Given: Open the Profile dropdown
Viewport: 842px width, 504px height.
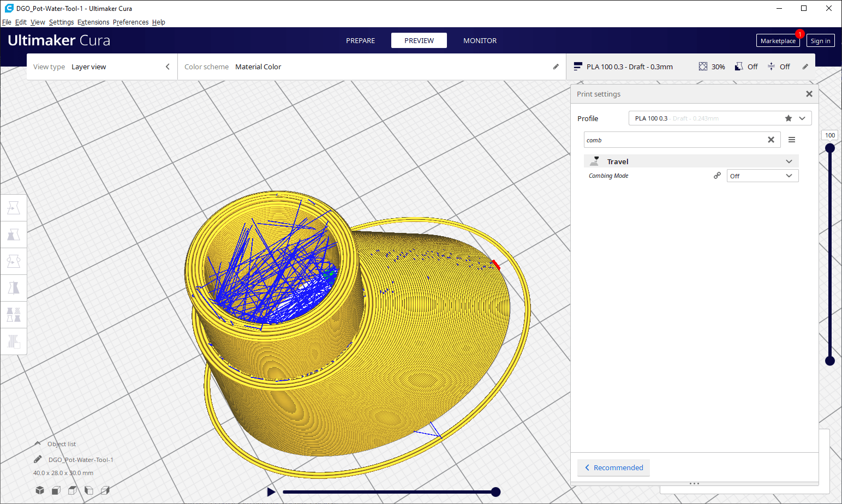Looking at the screenshot, I should pyautogui.click(x=720, y=118).
